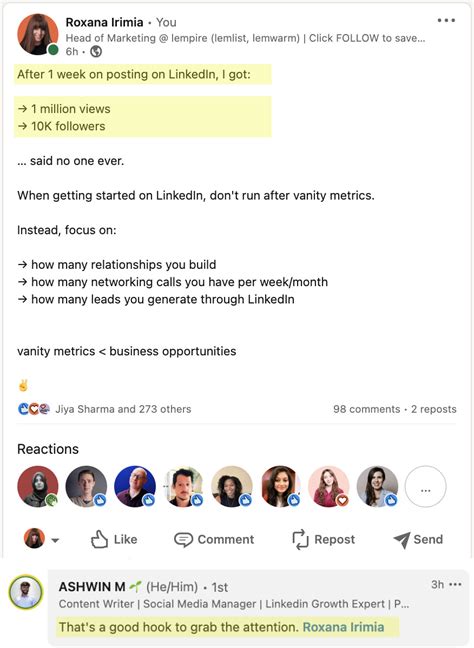Screen dimensions: 474x648
Task: Click the Comment speech bubble icon
Action: 183,540
